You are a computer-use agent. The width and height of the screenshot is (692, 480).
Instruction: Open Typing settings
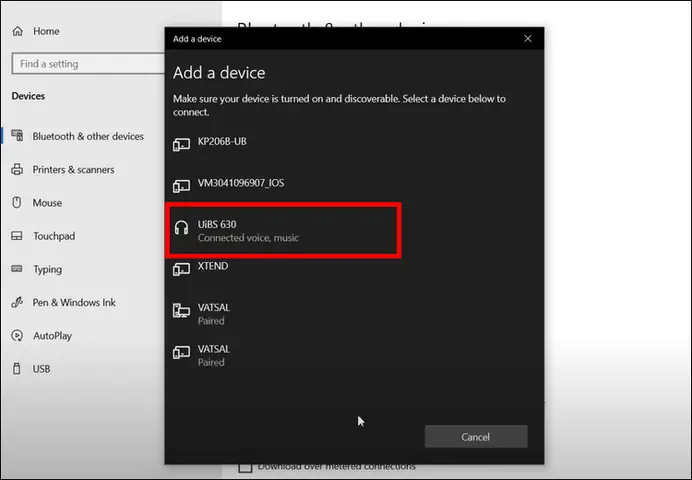pos(47,270)
